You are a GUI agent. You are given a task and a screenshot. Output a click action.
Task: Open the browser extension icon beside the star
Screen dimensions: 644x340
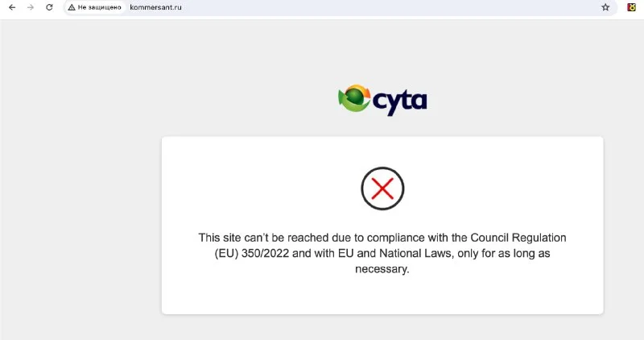(631, 7)
